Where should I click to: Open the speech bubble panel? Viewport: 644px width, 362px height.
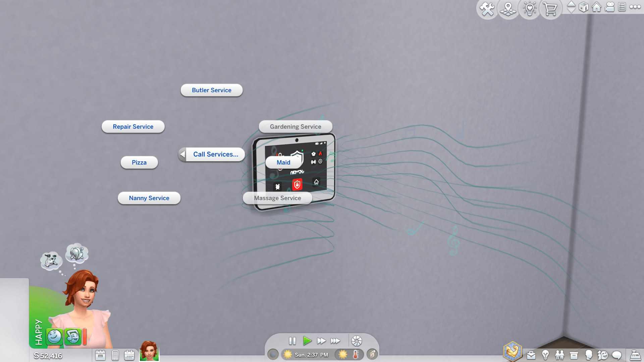(x=617, y=355)
